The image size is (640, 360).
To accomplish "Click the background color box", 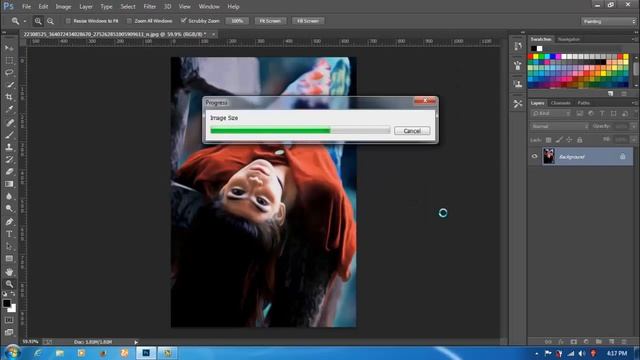I will tap(13, 309).
